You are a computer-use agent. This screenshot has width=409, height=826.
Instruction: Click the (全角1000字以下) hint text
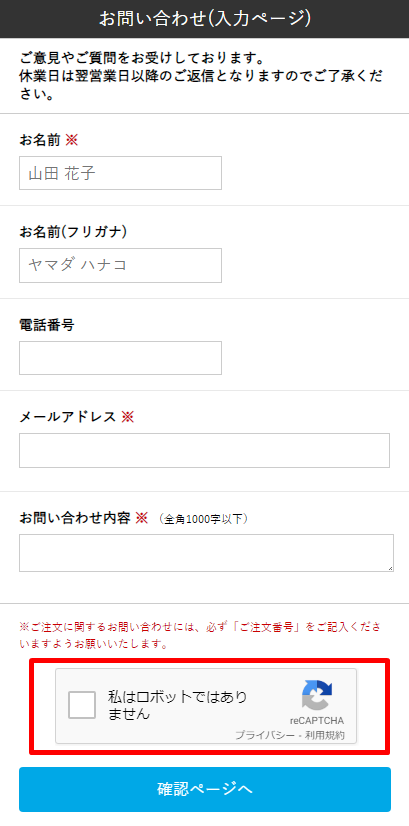tap(203, 519)
